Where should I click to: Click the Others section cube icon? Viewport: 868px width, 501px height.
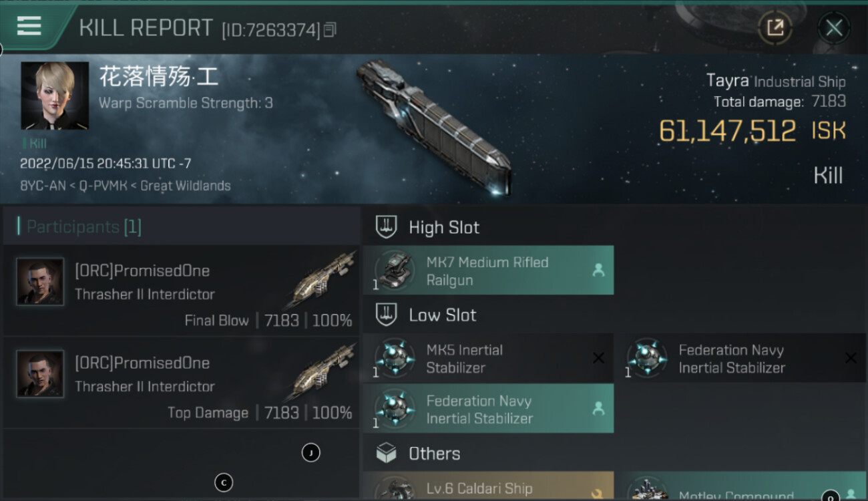pyautogui.click(x=387, y=454)
